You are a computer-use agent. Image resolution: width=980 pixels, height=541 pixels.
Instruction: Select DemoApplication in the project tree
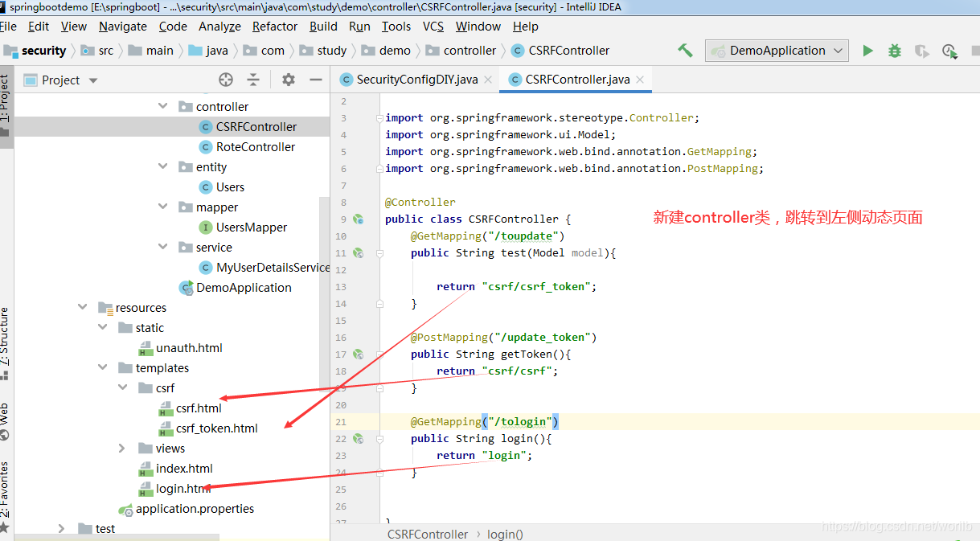[x=244, y=287]
